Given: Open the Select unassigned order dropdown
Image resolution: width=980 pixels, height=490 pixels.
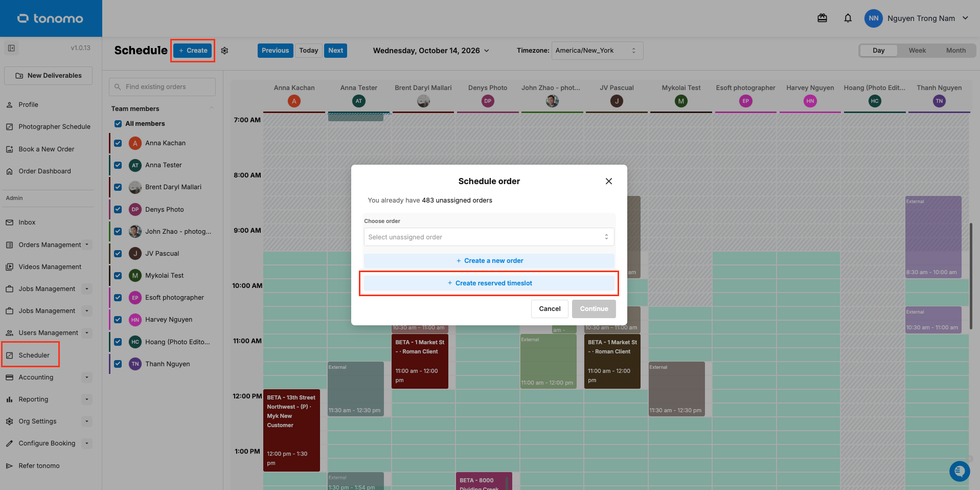Looking at the screenshot, I should click(x=489, y=237).
